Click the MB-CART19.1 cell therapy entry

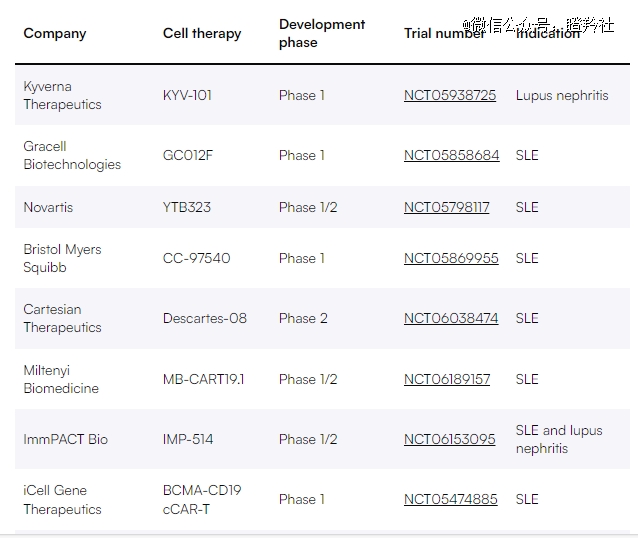pos(203,379)
